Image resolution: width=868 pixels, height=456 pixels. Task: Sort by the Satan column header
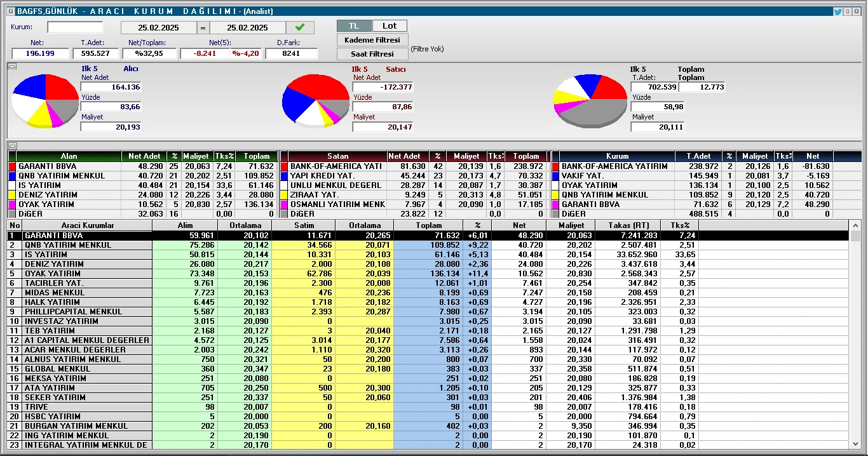tap(338, 156)
